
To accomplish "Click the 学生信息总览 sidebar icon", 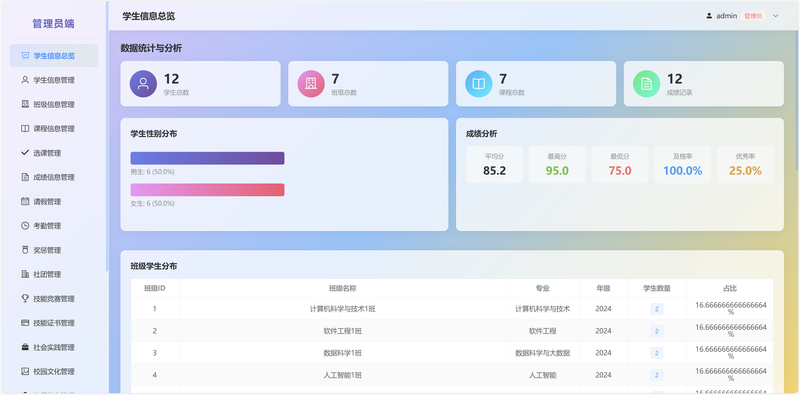I will [x=25, y=56].
